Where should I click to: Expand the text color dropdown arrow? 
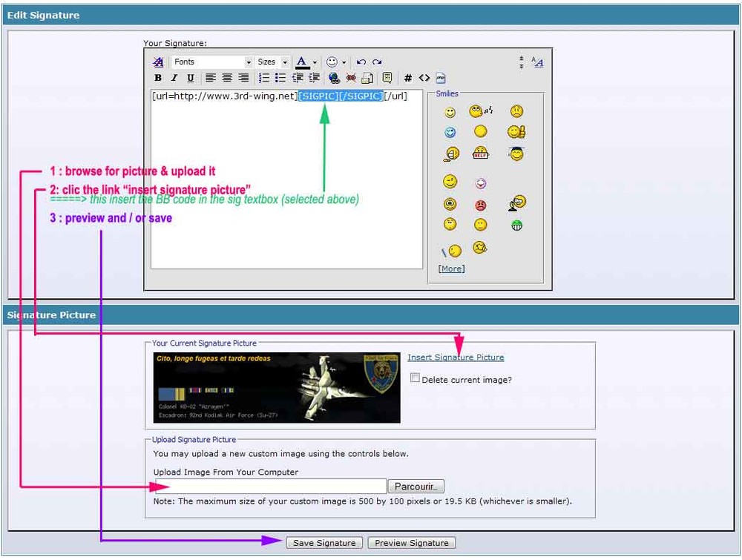(315, 62)
